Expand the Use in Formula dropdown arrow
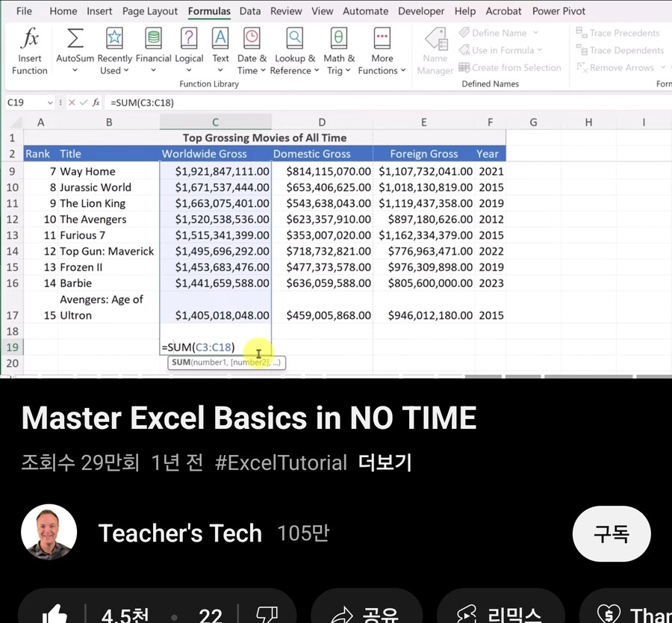 pyautogui.click(x=539, y=50)
